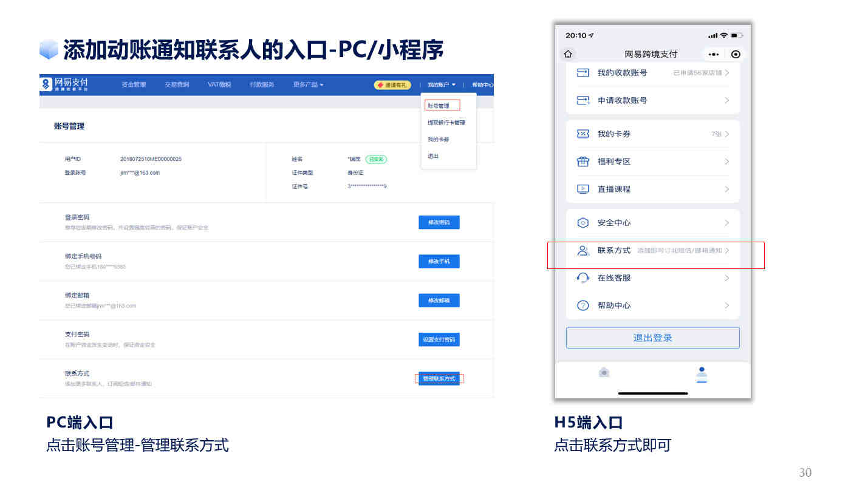Tap the 退出登录 button
Viewport: 868px width, 490px height.
653,338
